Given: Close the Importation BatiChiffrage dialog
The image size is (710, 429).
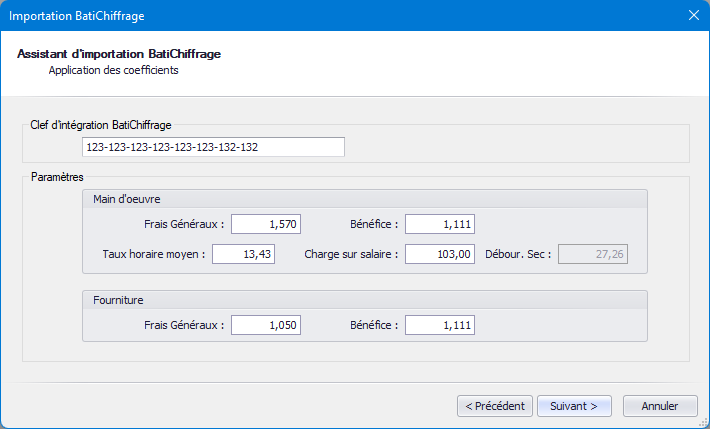Looking at the screenshot, I should (x=693, y=15).
